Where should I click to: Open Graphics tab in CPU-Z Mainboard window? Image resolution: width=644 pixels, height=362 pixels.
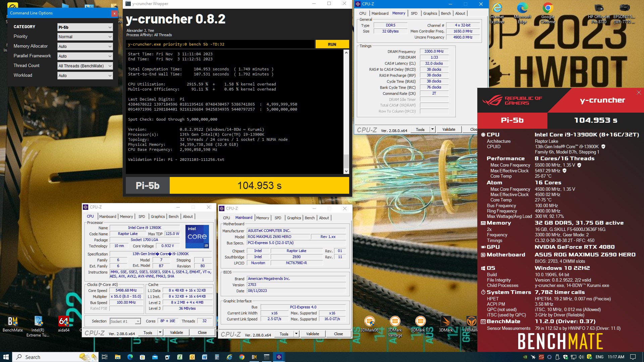294,218
